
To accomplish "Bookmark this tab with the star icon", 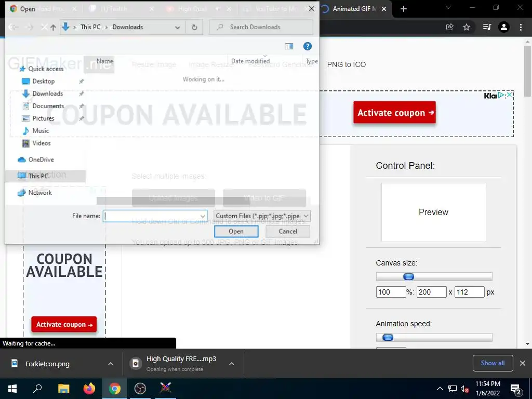I will coord(467,27).
